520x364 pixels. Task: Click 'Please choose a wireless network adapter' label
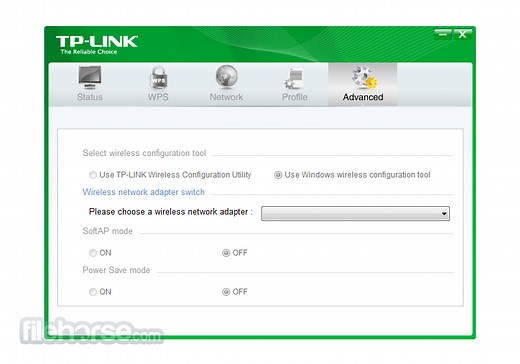tap(170, 212)
